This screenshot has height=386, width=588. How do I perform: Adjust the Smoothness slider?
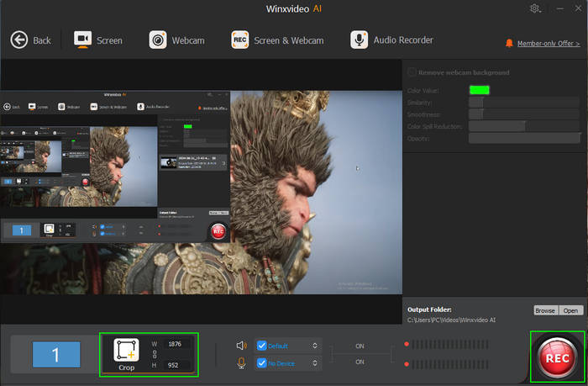click(x=524, y=114)
